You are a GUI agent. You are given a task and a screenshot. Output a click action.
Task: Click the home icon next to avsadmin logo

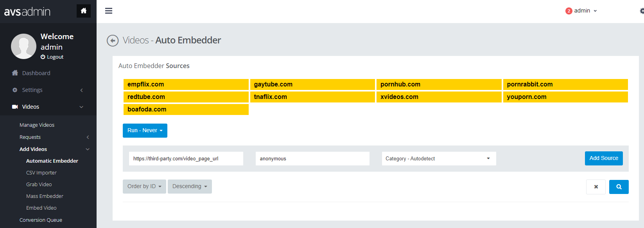pyautogui.click(x=84, y=11)
